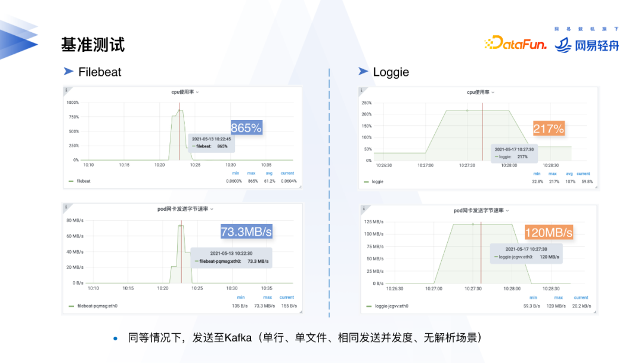644x363 pixels.
Task: Click the 80 MB/s y-axis label
Action: [x=75, y=220]
